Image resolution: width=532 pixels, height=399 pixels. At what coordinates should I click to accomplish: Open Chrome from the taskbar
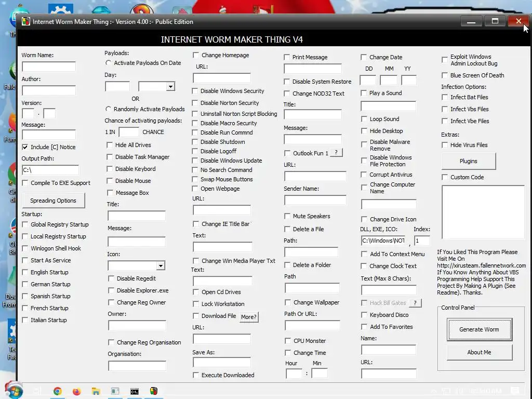(x=57, y=391)
